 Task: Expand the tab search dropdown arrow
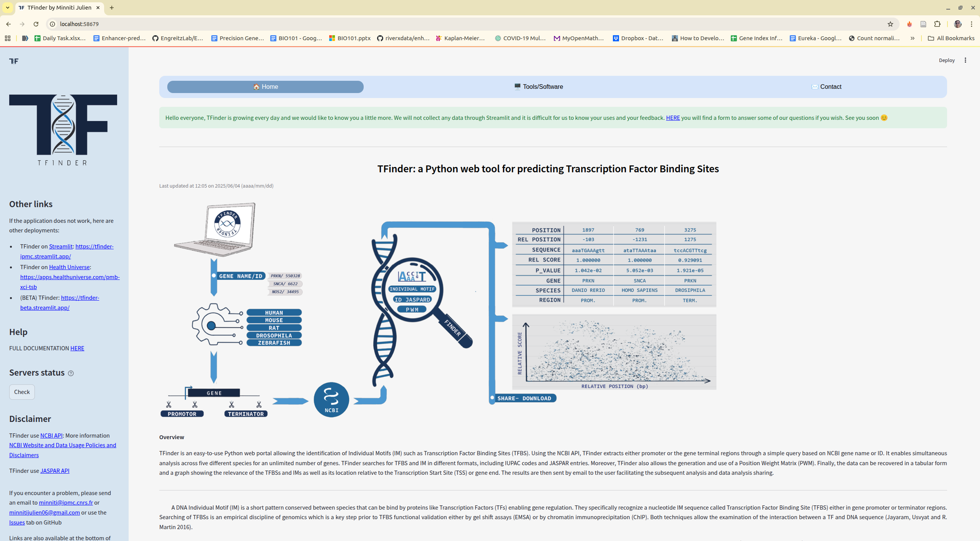pyautogui.click(x=8, y=8)
